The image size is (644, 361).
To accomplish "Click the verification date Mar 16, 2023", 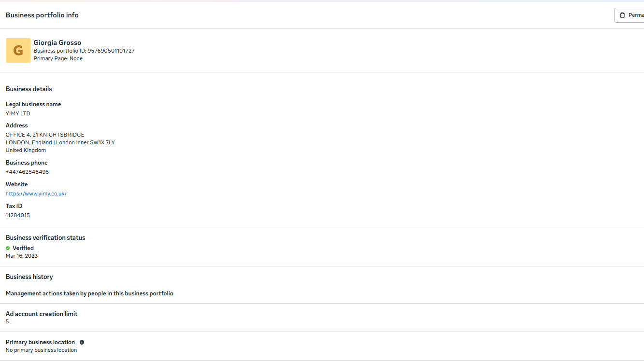I will (x=22, y=256).
